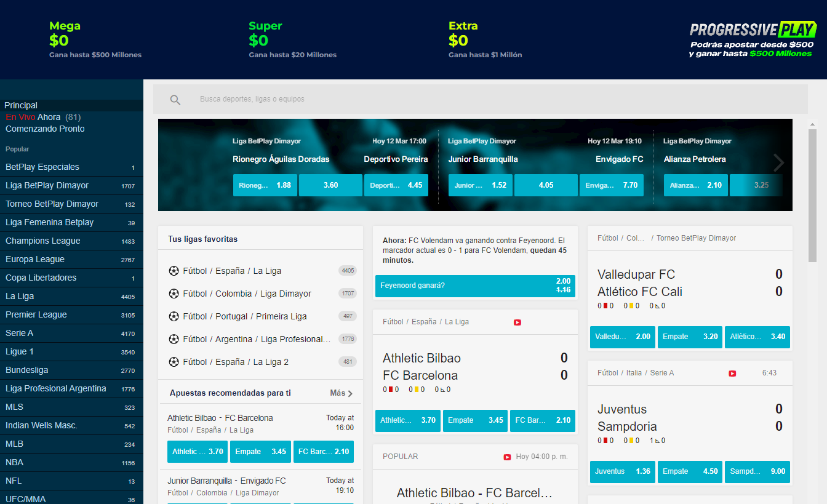Bet Empate 3.45 on live La Liga card
The width and height of the screenshot is (827, 504).
coord(475,421)
